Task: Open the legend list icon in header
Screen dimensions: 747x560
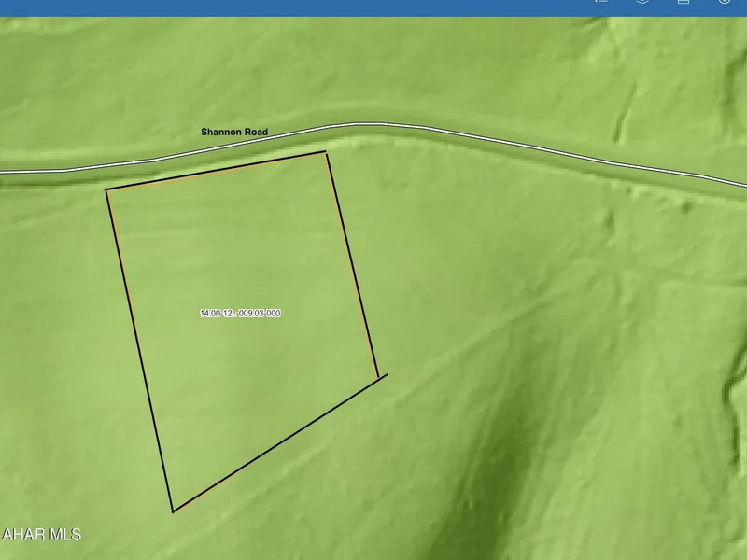Action: [601, 3]
